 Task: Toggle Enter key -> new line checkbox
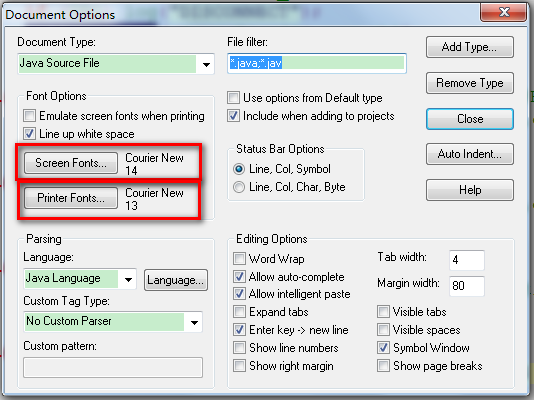pos(239,330)
